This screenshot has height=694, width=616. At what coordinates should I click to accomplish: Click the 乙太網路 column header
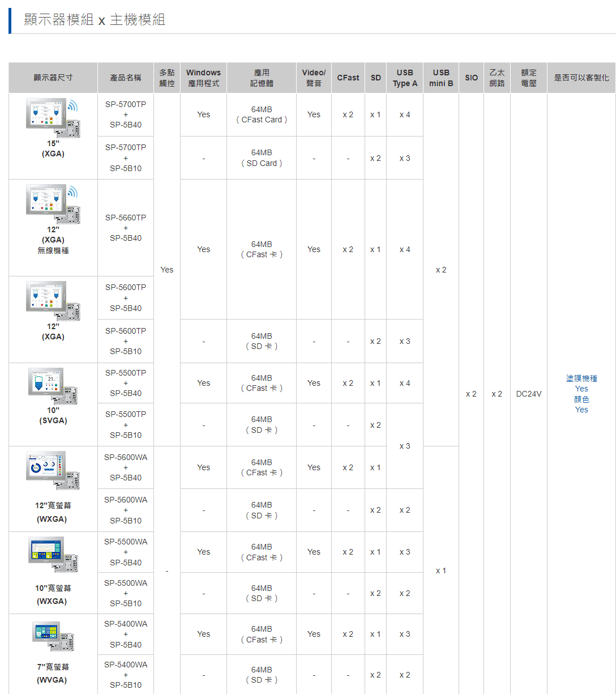(x=497, y=78)
